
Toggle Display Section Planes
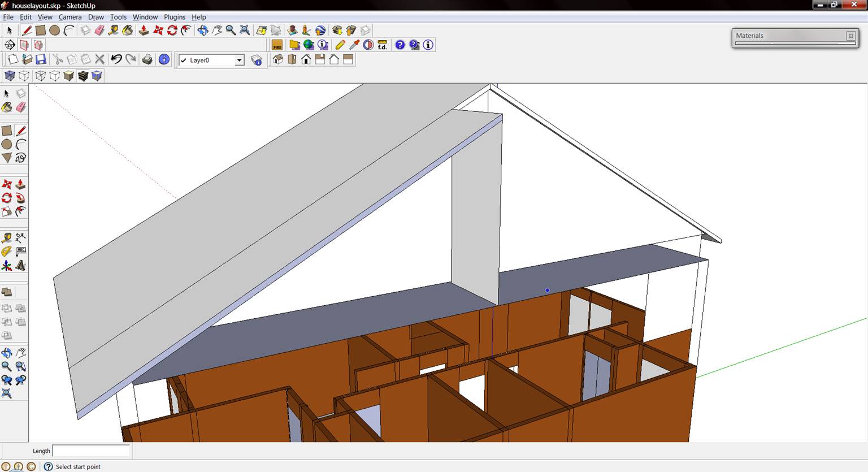(x=24, y=45)
